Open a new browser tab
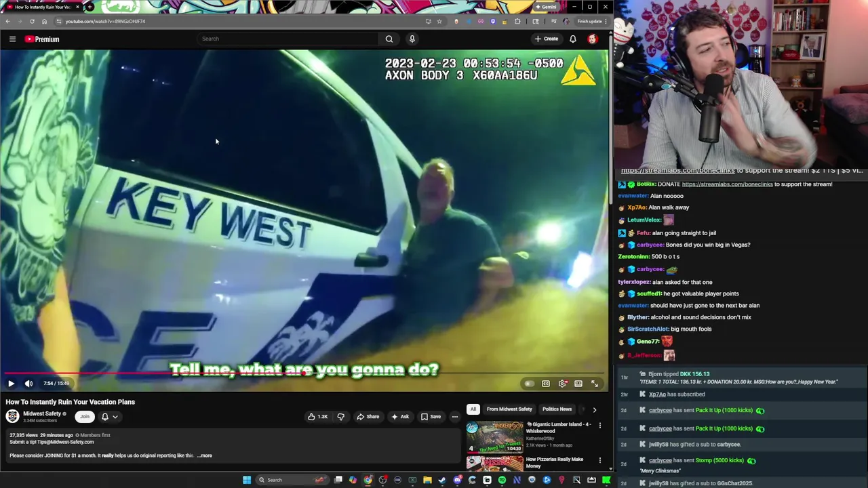The height and width of the screenshot is (488, 868). tap(90, 7)
